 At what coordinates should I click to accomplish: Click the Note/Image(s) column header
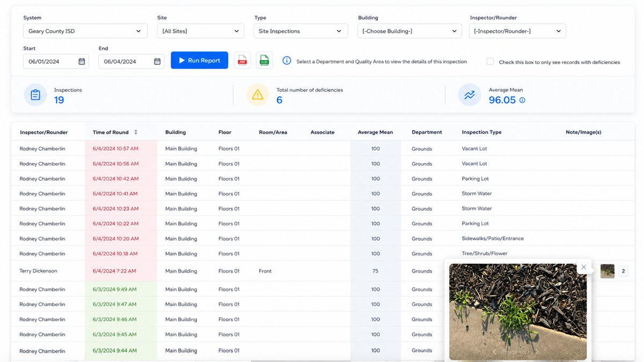point(583,132)
